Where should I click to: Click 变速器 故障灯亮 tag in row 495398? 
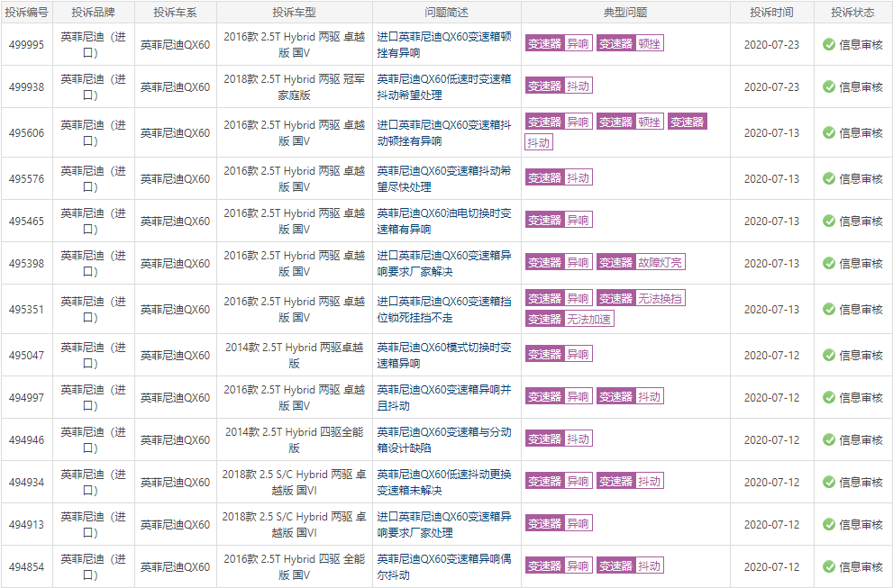pos(640,263)
